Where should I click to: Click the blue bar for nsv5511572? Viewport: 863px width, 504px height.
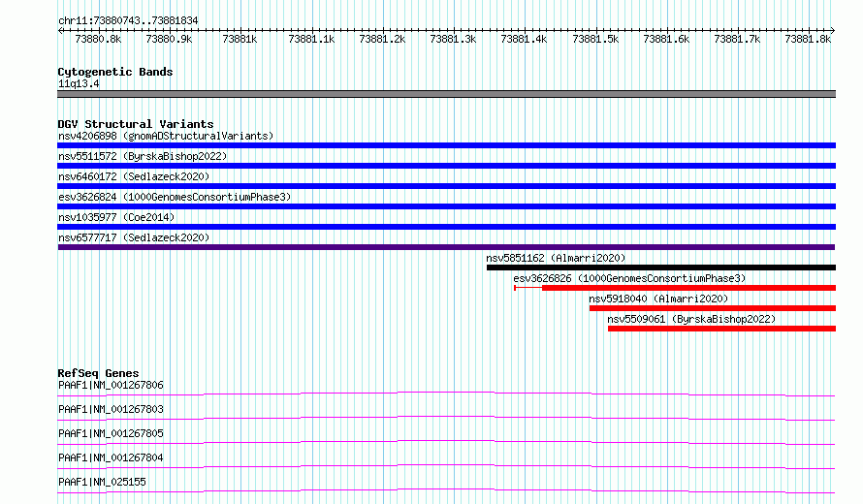[446, 166]
